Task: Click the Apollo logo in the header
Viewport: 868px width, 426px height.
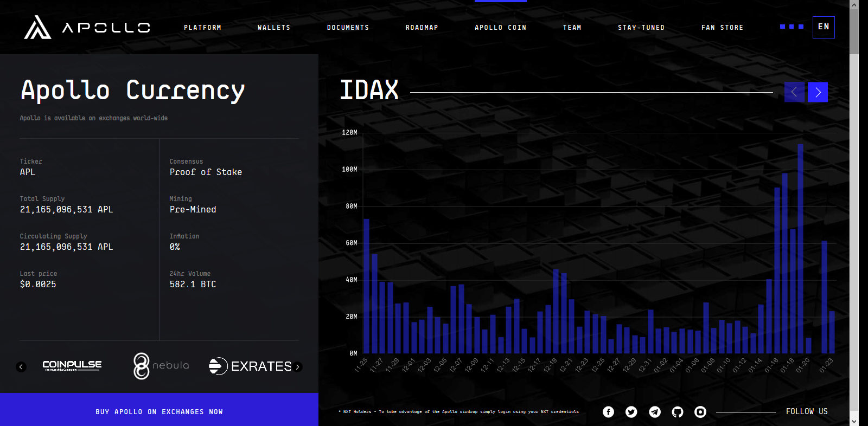Action: (87, 27)
